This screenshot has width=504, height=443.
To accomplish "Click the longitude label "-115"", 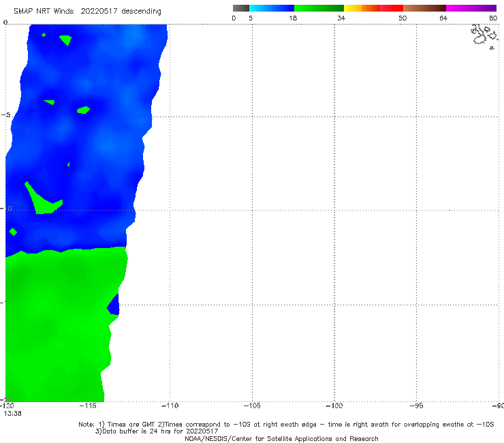I will pyautogui.click(x=88, y=406).
